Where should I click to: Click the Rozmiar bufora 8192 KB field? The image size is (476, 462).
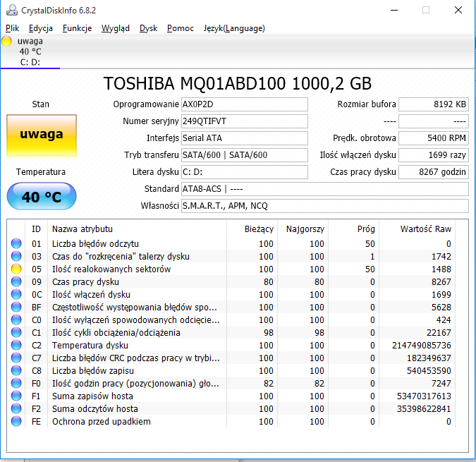click(434, 104)
